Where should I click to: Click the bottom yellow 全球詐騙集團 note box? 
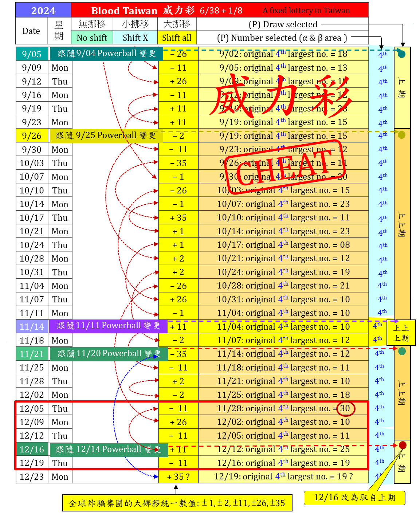(x=177, y=503)
